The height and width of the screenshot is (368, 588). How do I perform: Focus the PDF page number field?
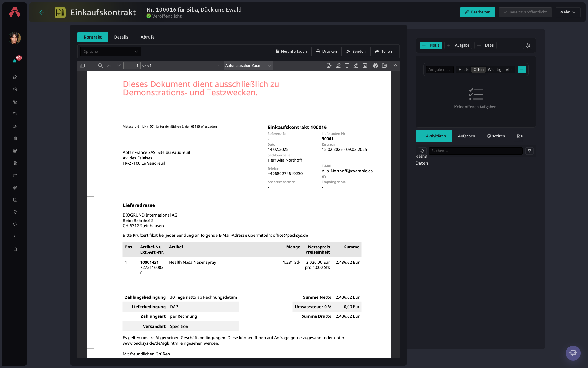132,66
